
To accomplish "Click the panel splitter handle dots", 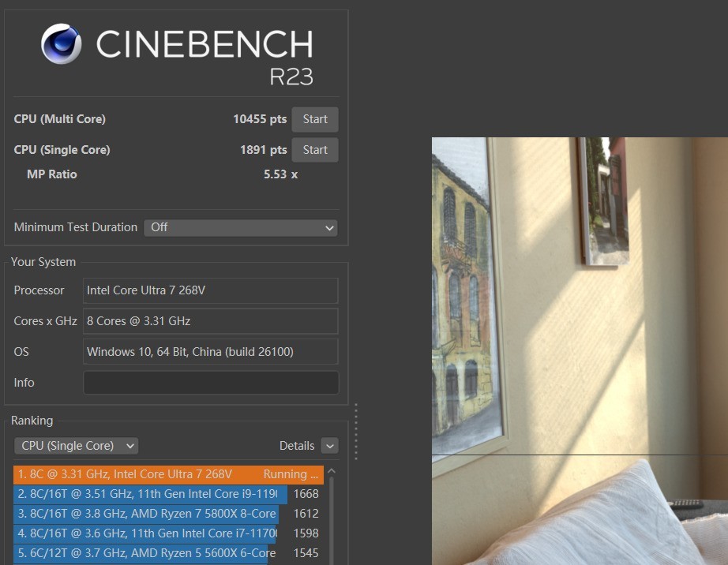I will click(356, 432).
